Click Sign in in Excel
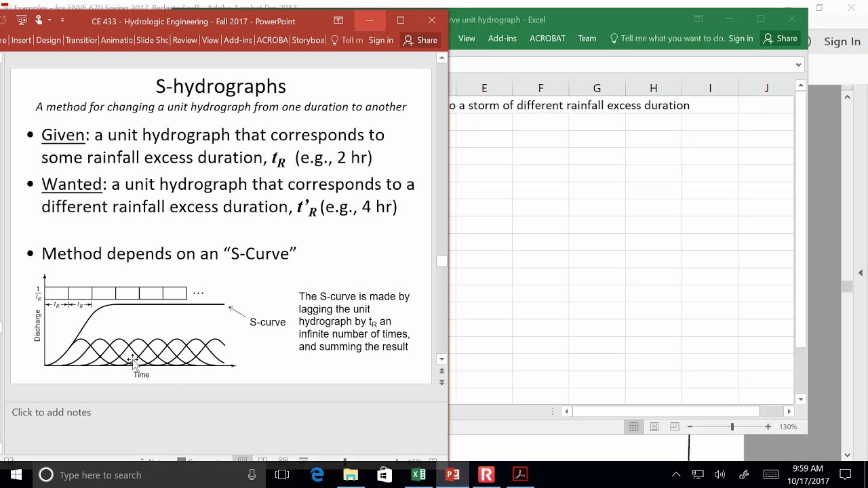This screenshot has height=488, width=868. coord(741,39)
